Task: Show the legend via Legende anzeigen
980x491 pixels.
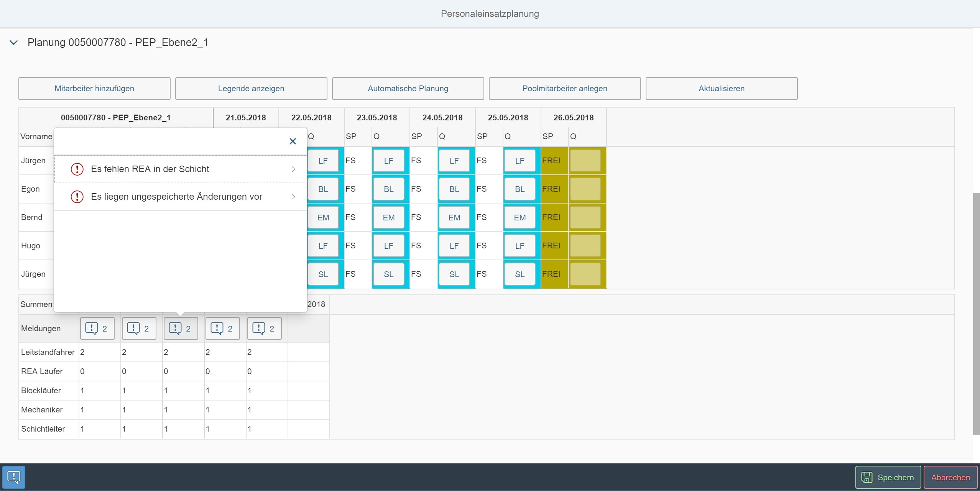Action: 251,89
